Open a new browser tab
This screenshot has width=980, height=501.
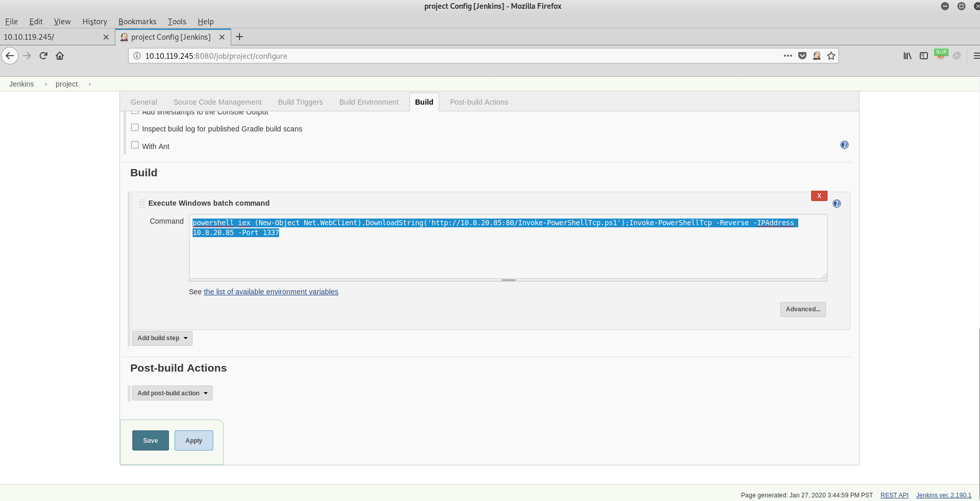[239, 37]
